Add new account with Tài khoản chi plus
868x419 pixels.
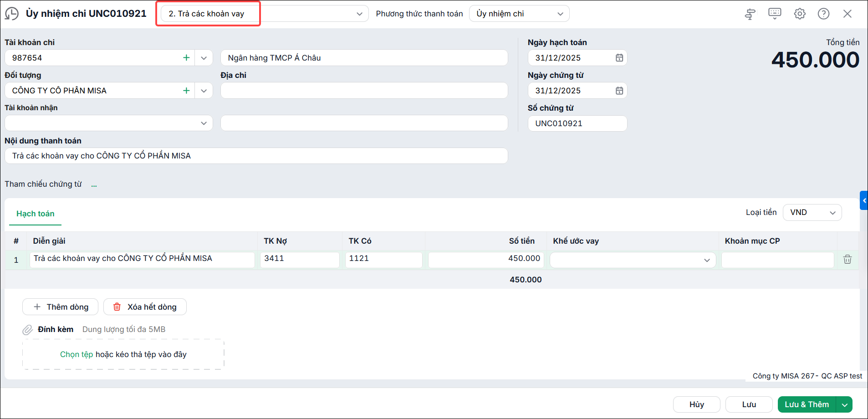(x=186, y=58)
